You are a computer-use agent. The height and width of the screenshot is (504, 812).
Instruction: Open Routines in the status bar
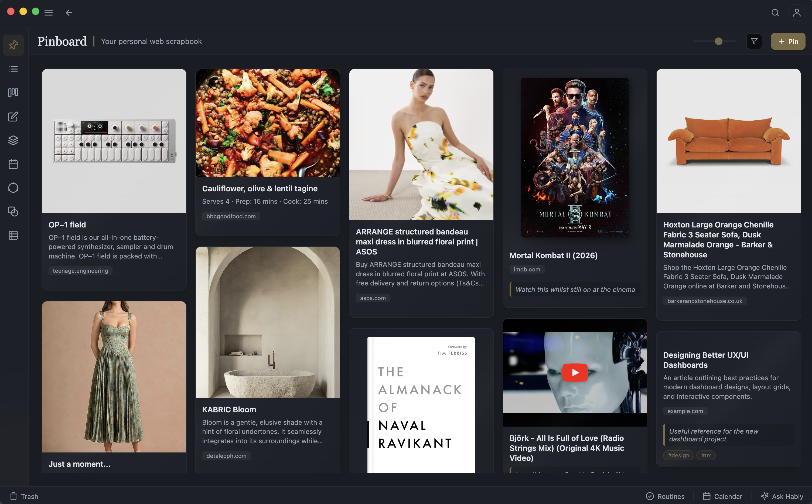coord(665,496)
